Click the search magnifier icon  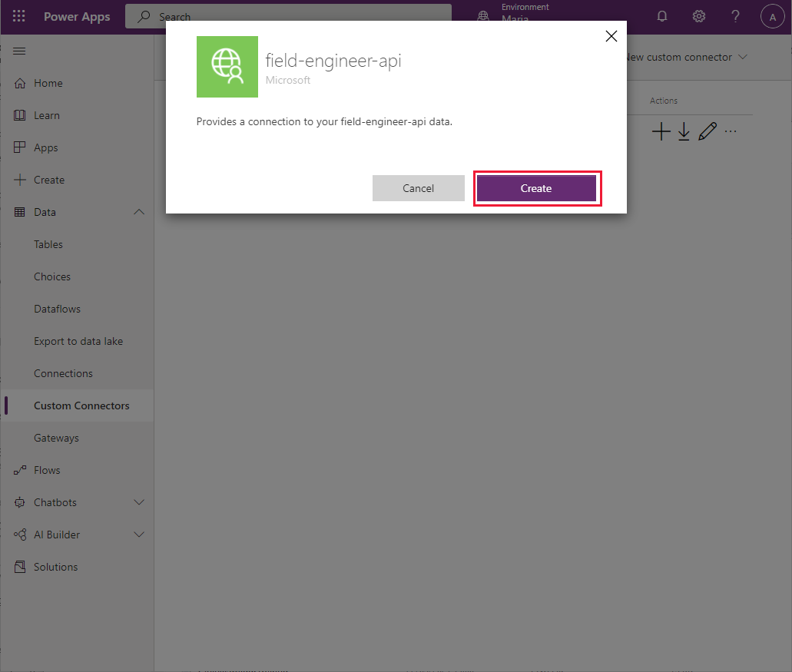[x=144, y=16]
